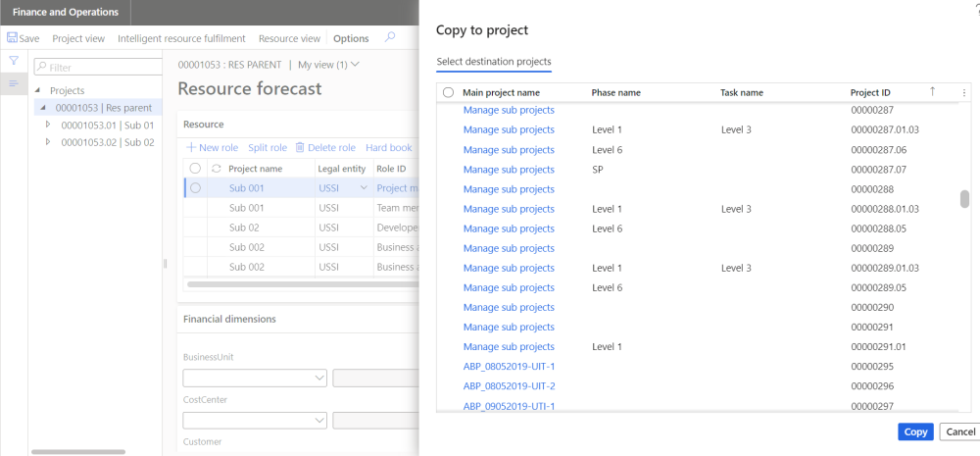The width and height of the screenshot is (980, 456).
Task: Click the New role plus icon
Action: coord(191,148)
